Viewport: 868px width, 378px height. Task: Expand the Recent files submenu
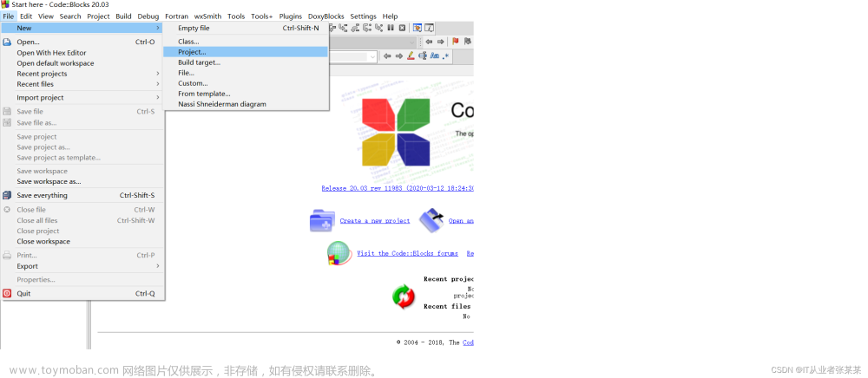(x=83, y=84)
